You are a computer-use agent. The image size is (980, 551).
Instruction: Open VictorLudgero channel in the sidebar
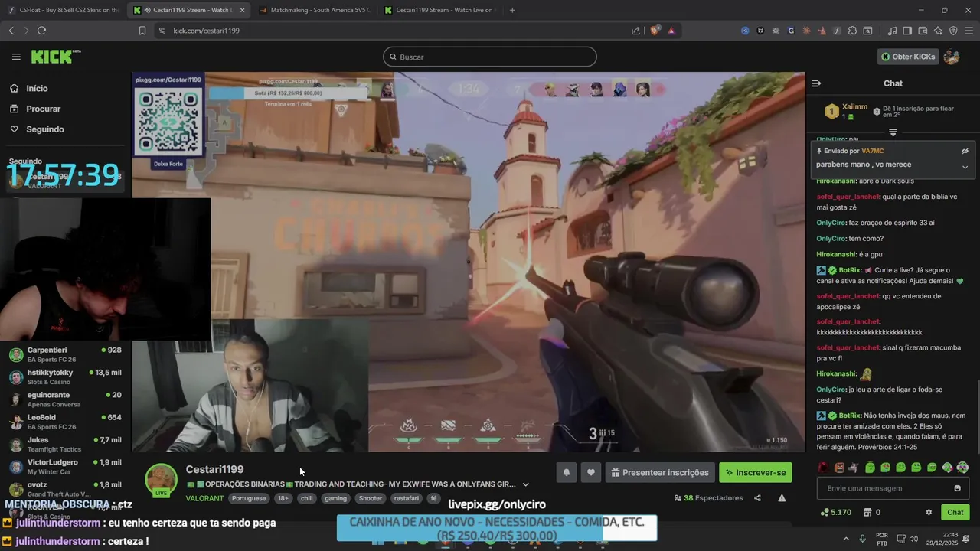click(65, 467)
